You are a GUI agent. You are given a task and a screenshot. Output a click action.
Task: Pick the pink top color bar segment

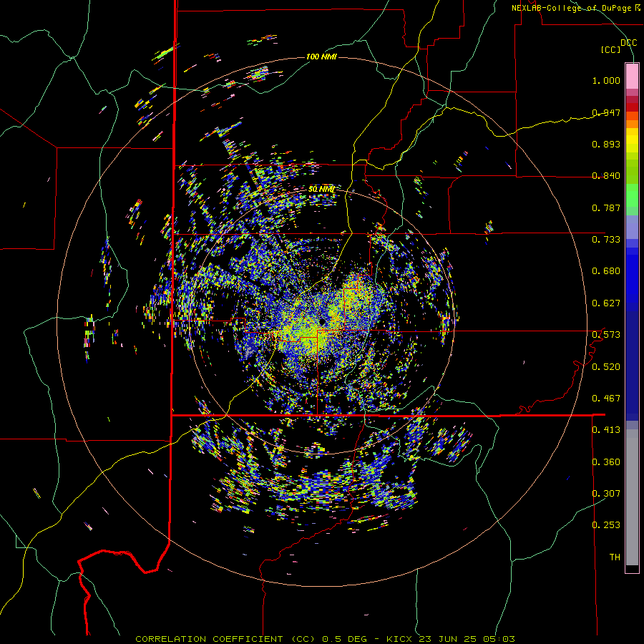coord(632,76)
